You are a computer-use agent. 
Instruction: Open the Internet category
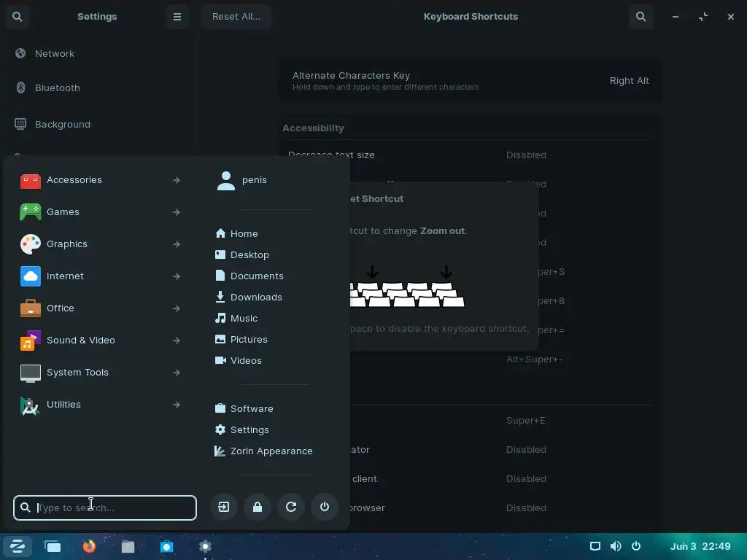tap(100, 276)
